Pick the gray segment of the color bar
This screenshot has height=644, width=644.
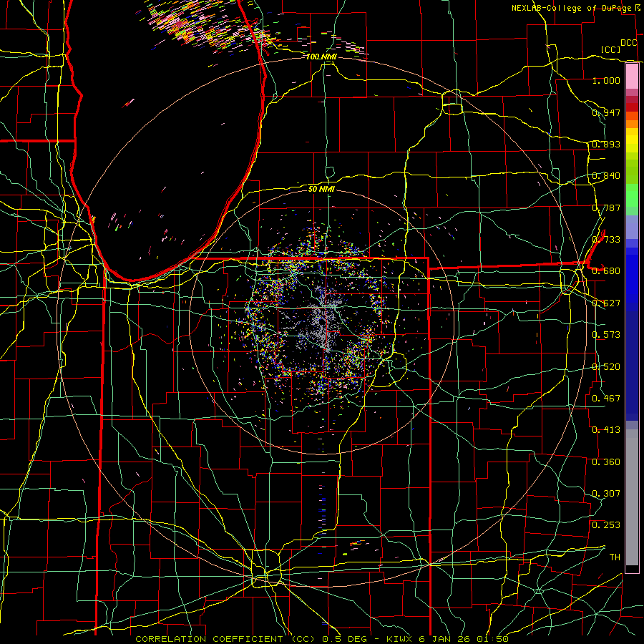point(632,497)
